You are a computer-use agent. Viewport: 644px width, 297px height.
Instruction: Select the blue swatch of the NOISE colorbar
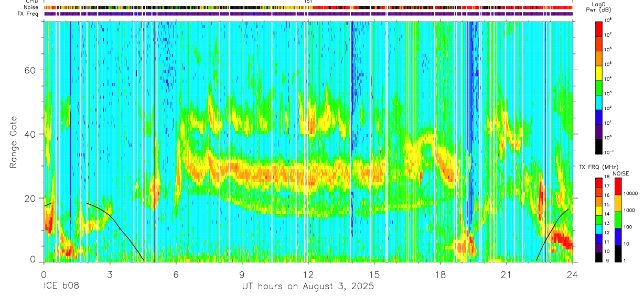pos(618,237)
